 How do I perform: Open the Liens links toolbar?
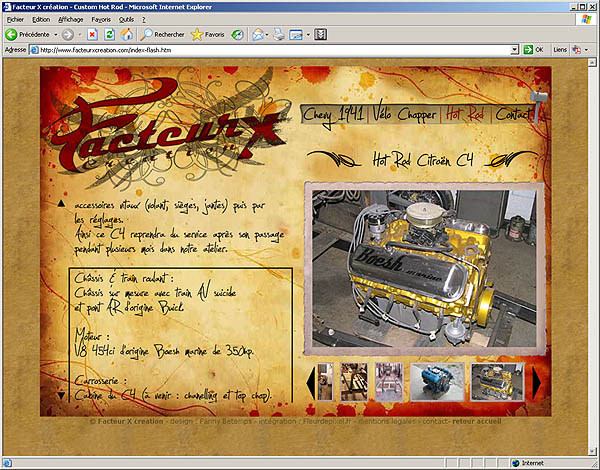(x=560, y=50)
